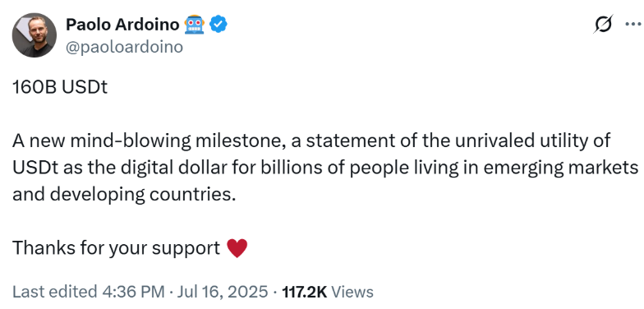
Task: Open Paolo Ardoino's profile picture
Action: coord(34,35)
